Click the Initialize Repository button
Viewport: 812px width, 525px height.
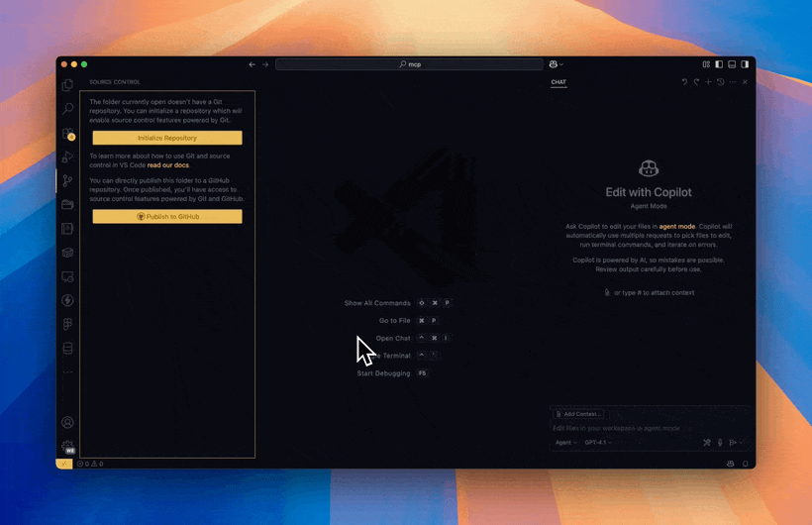pos(167,138)
